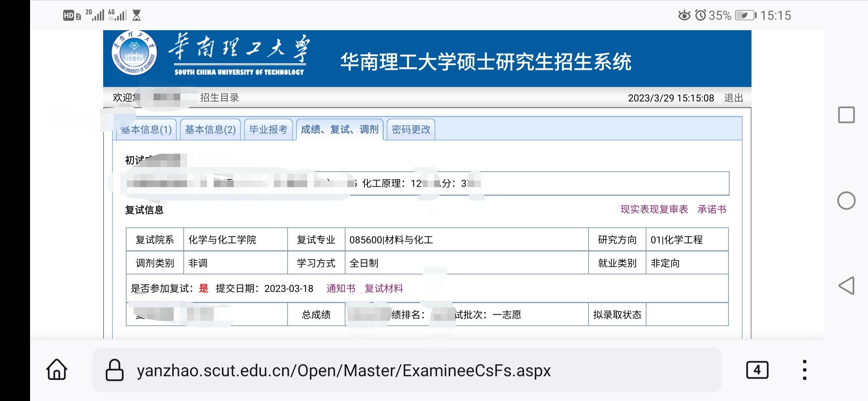
Task: Click the 招生目录 link
Action: coord(219,98)
